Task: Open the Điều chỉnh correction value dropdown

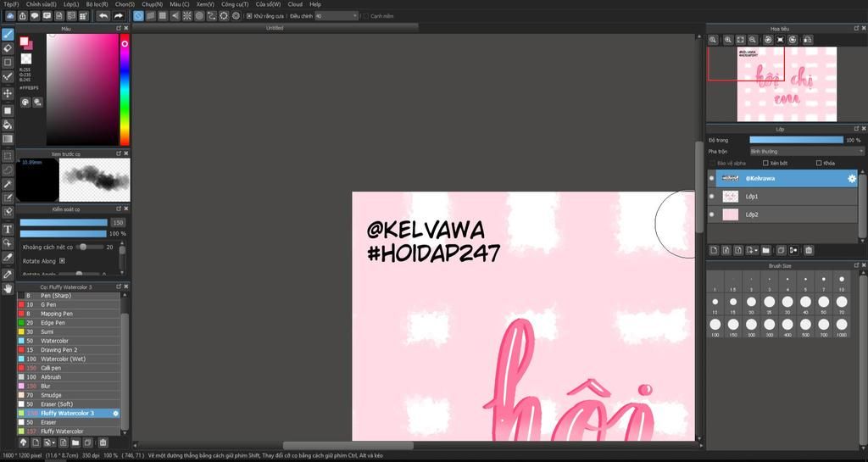Action: [x=337, y=16]
